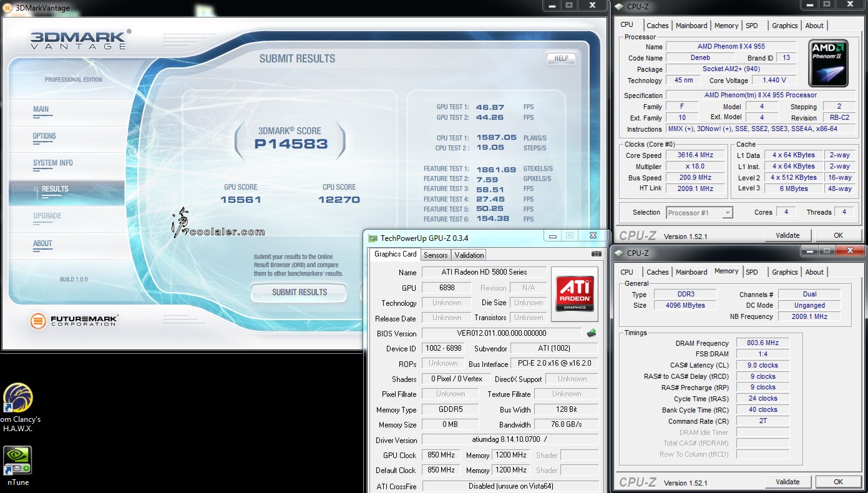Switch to Sensors tab in GPU-Z
Image resolution: width=868 pixels, height=493 pixels.
point(436,255)
